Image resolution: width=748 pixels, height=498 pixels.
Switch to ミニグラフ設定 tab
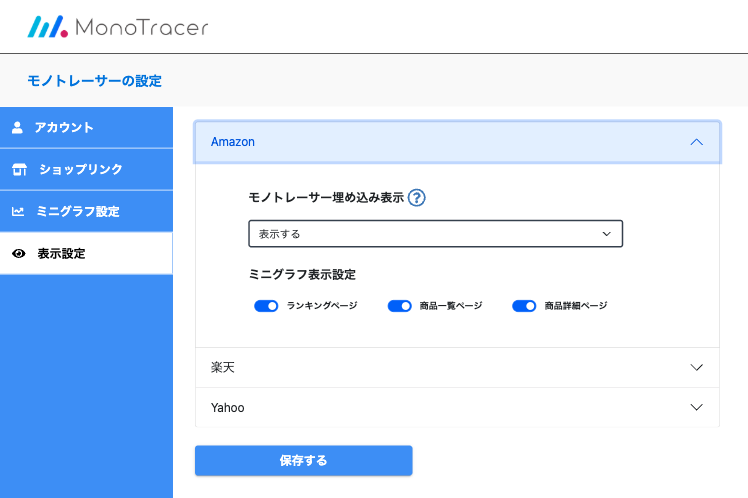click(x=77, y=212)
